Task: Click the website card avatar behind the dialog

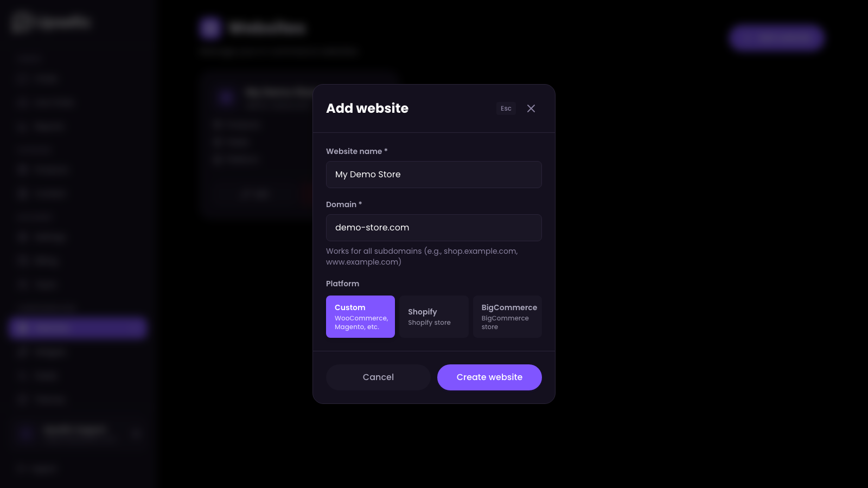Action: coord(225,98)
